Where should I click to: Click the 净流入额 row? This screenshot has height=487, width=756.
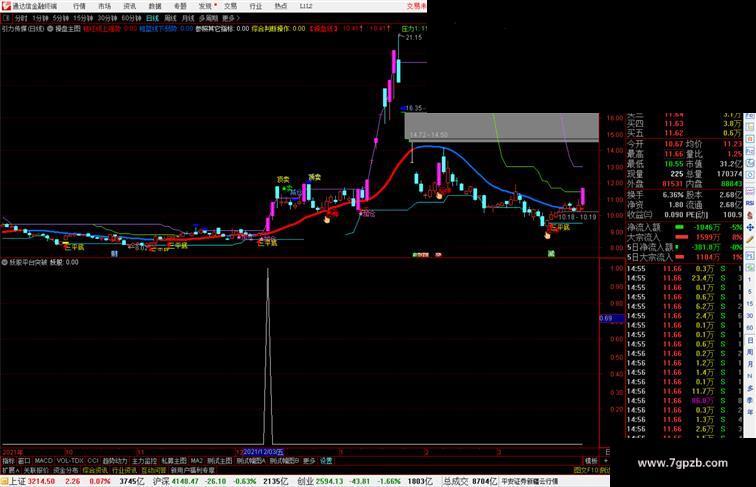click(685, 227)
